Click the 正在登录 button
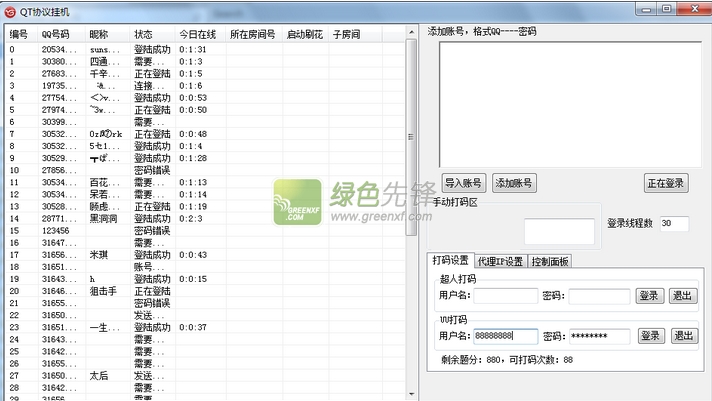712x401 pixels. pyautogui.click(x=666, y=183)
